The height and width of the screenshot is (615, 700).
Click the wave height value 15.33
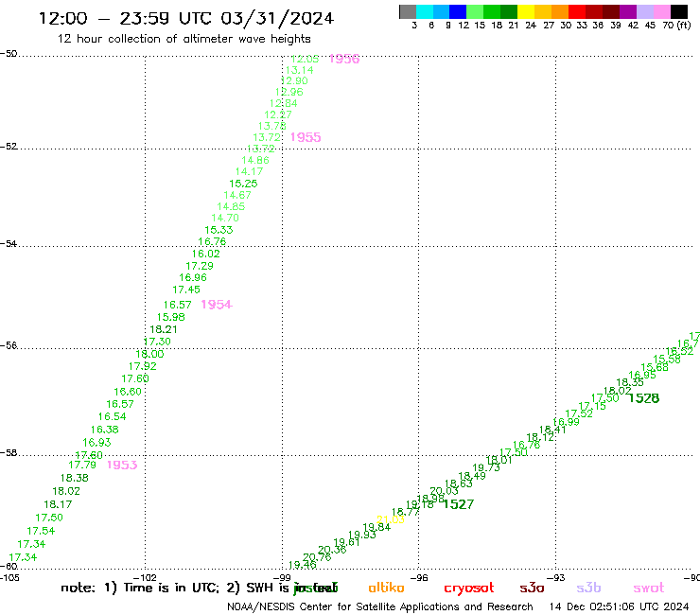tap(219, 230)
